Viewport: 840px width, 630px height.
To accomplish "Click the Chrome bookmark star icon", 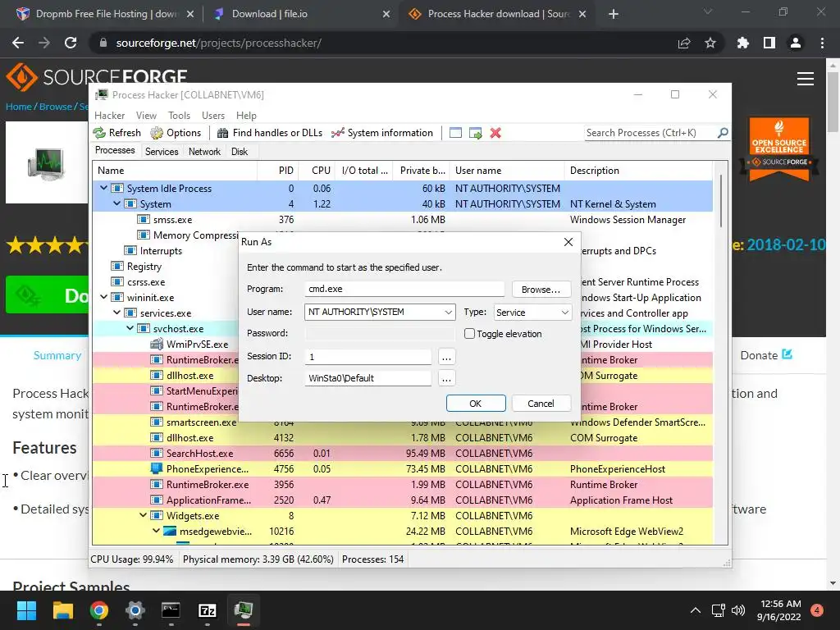I will (x=710, y=43).
